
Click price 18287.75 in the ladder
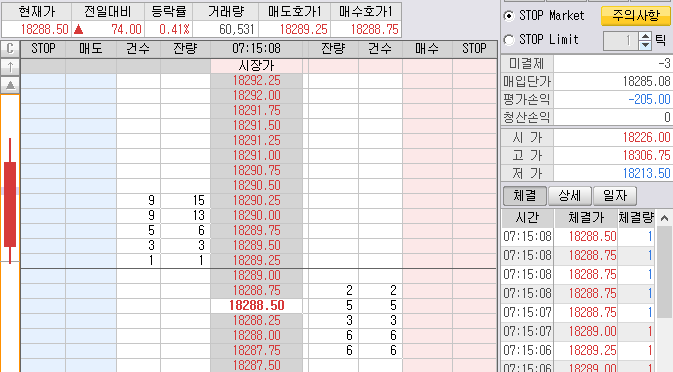257,351
